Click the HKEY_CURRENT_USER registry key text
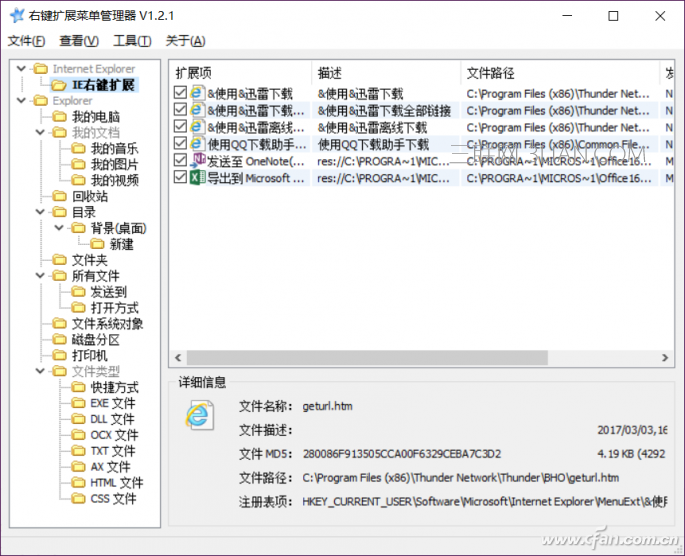The width and height of the screenshot is (685, 556). [484, 501]
